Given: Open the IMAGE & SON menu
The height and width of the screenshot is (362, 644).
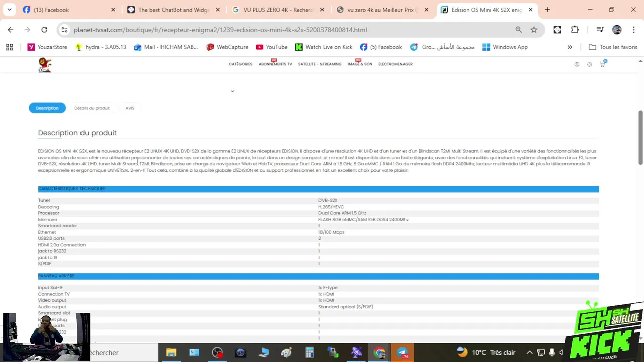Looking at the screenshot, I should pos(360,64).
